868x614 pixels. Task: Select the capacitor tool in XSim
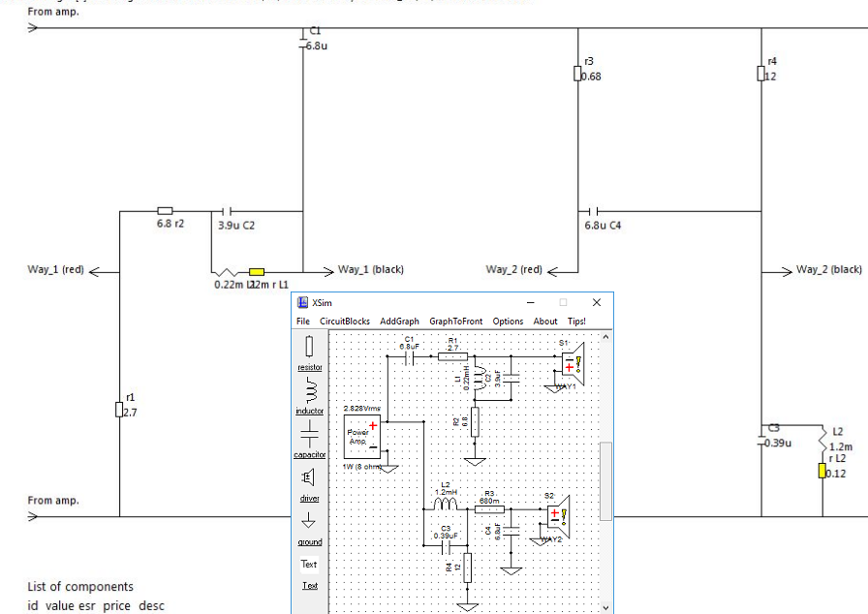[309, 440]
